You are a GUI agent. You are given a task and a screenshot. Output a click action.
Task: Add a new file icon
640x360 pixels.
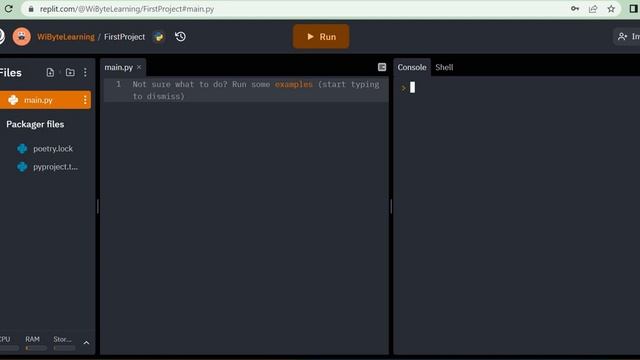(x=50, y=73)
